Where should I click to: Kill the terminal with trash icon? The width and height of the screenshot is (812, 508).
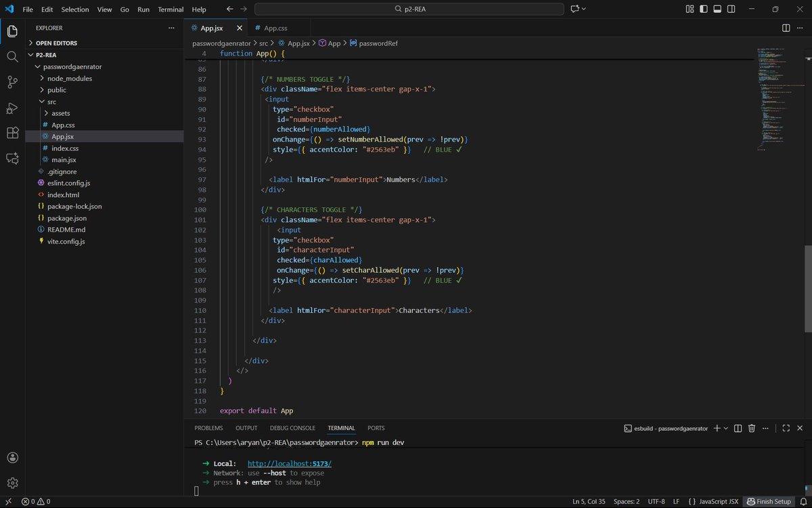click(752, 428)
